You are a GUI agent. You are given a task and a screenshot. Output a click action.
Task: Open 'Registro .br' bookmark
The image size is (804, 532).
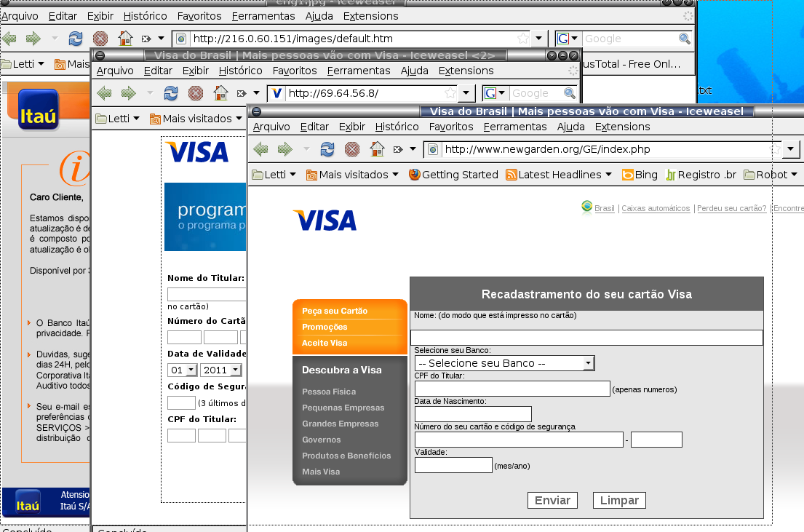point(701,175)
